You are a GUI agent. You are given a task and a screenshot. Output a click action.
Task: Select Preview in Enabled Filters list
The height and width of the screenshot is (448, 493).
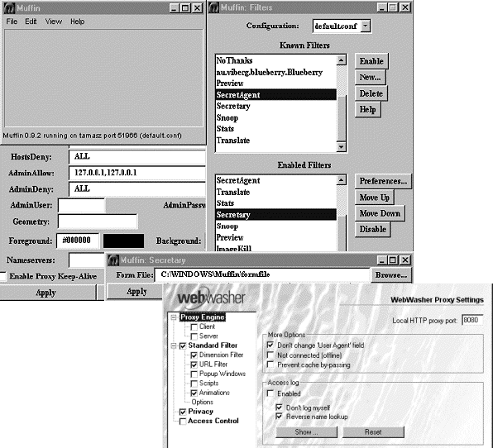click(x=276, y=237)
